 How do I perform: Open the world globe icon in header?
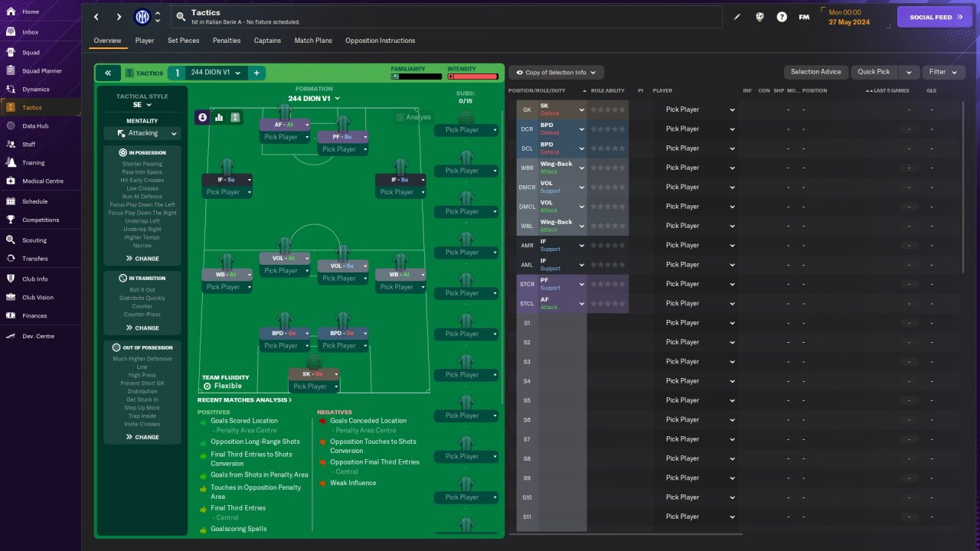click(x=760, y=17)
